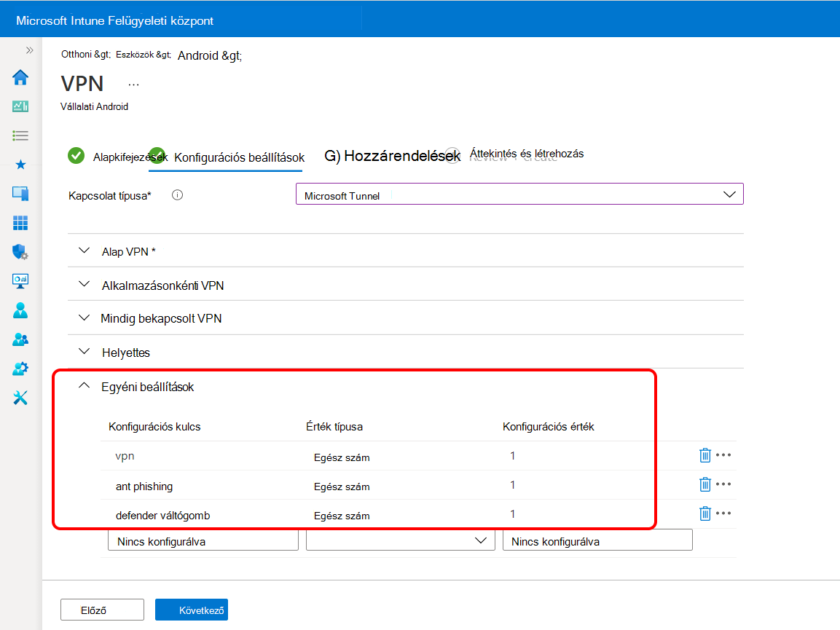Open the Microsoft Tunnel connection type dropdown
This screenshot has width=840, height=630.
519,194
